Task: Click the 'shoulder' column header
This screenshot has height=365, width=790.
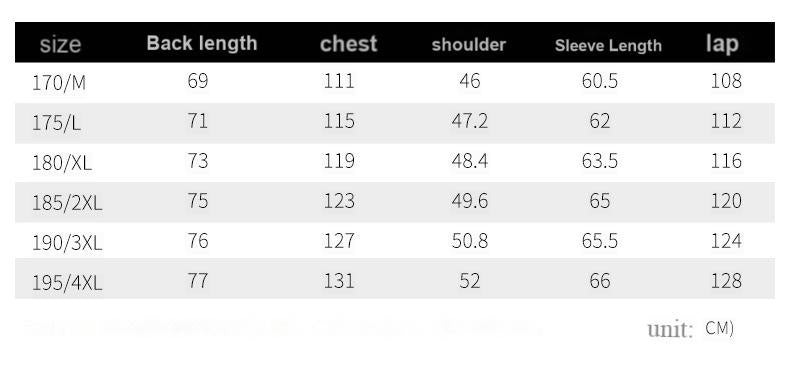Action: [469, 45]
